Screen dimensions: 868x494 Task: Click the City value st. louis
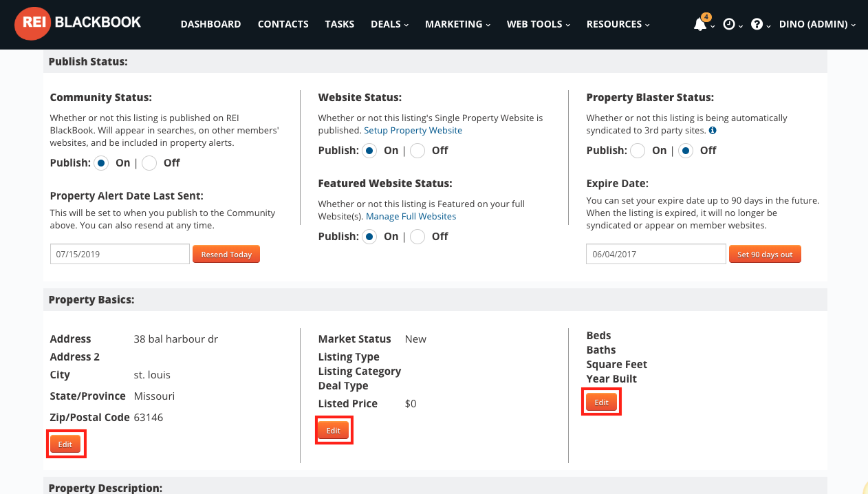point(152,375)
